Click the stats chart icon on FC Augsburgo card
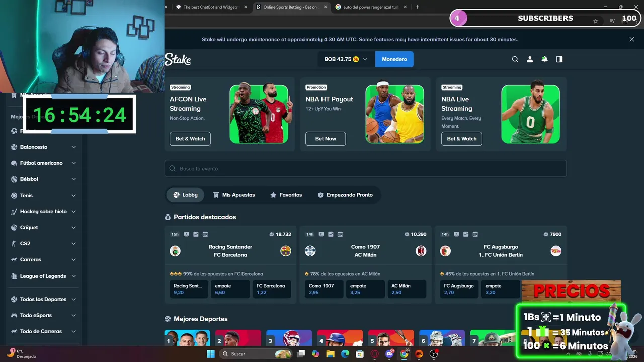This screenshot has width=644, height=362. [x=466, y=234]
